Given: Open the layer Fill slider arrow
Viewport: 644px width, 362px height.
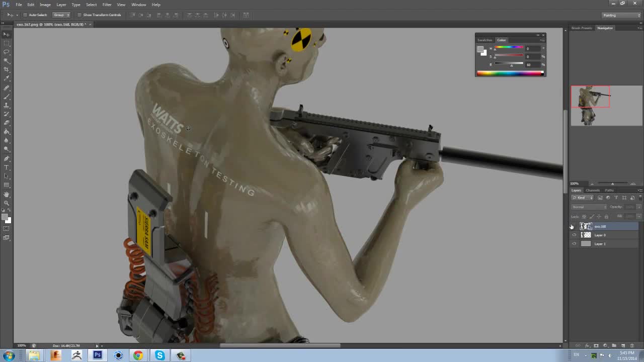Looking at the screenshot, I should click(639, 216).
